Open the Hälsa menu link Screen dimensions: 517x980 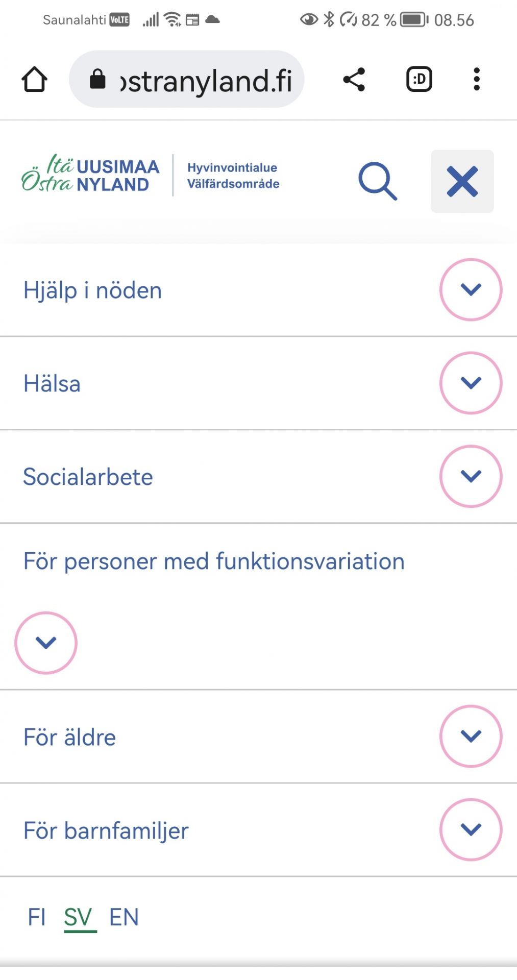pos(52,384)
